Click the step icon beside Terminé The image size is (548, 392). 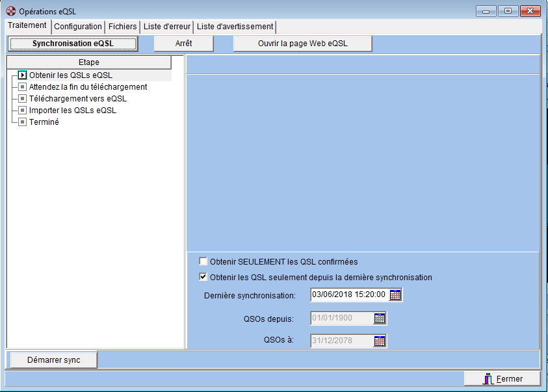[x=22, y=122]
